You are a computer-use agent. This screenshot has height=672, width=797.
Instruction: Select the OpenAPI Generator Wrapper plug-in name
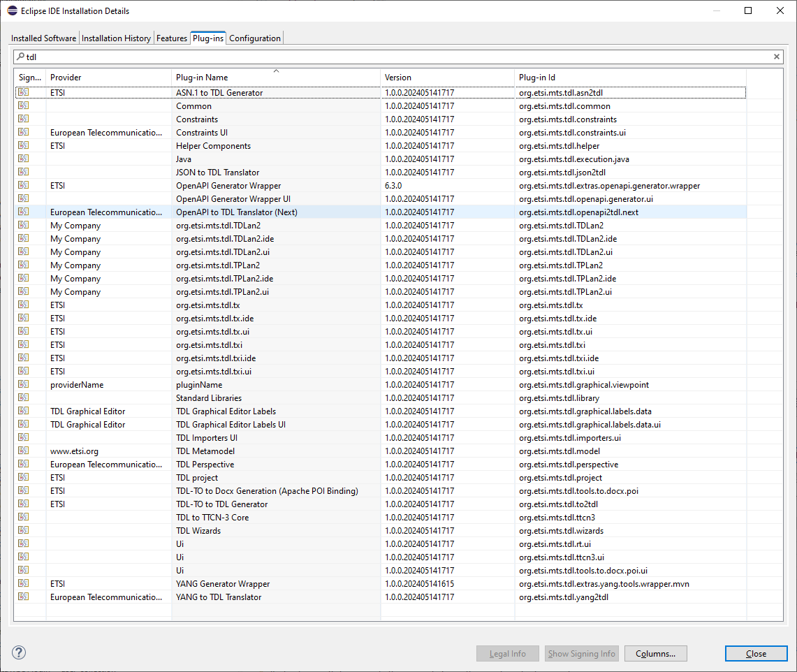pos(228,186)
